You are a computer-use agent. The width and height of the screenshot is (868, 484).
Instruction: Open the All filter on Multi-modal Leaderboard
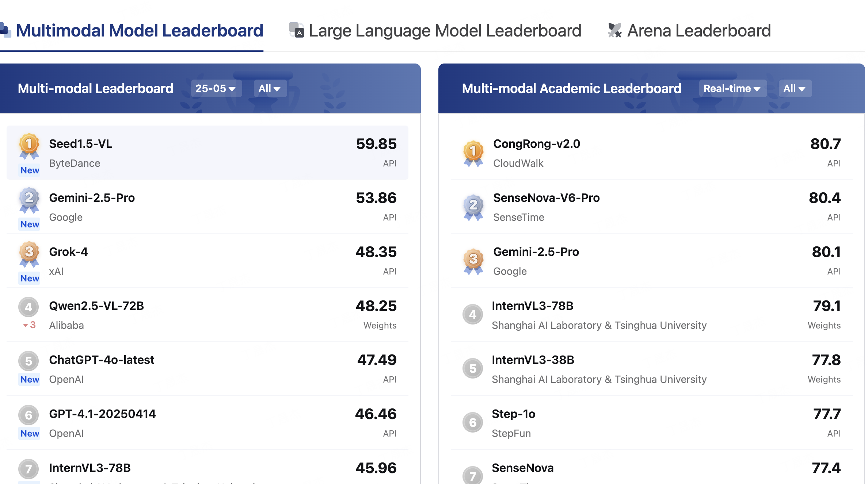[x=270, y=88]
